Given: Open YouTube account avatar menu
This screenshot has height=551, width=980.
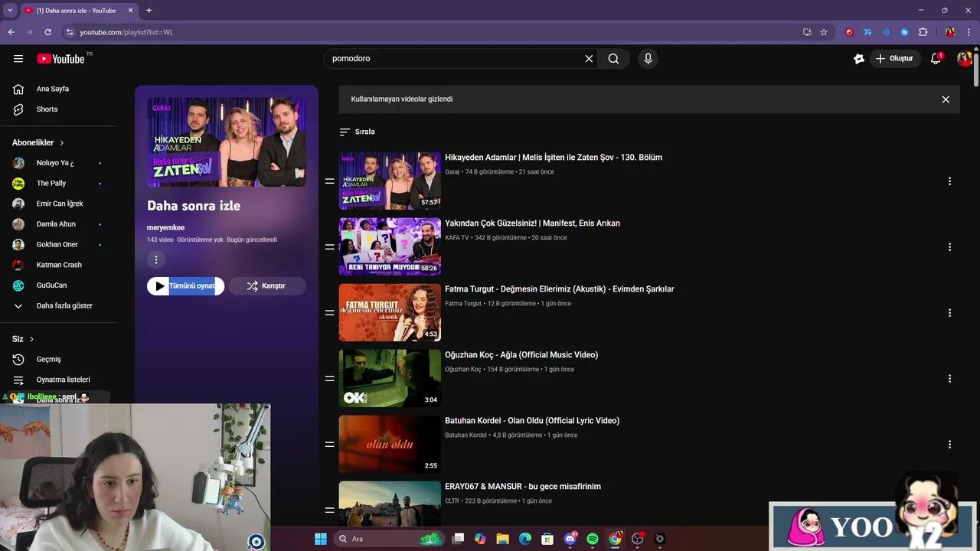Looking at the screenshot, I should click(964, 59).
